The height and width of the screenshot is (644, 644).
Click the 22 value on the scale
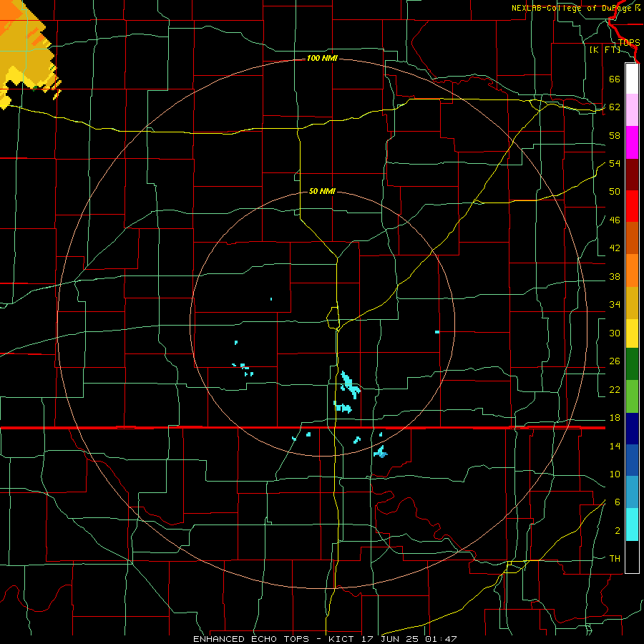click(615, 389)
